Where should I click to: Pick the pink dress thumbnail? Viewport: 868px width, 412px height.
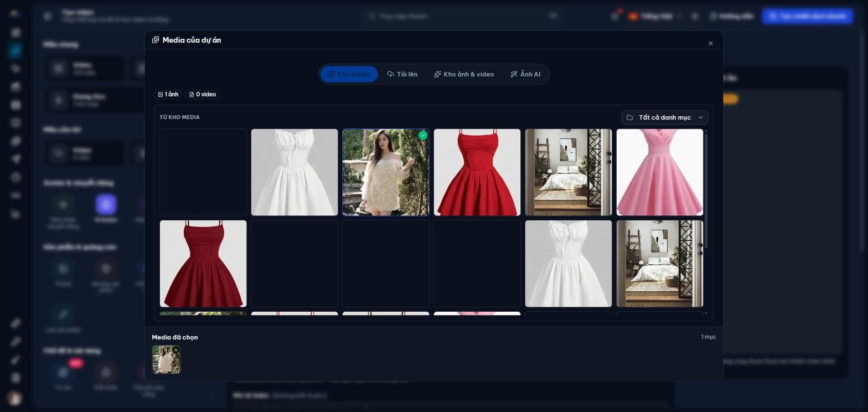(660, 172)
